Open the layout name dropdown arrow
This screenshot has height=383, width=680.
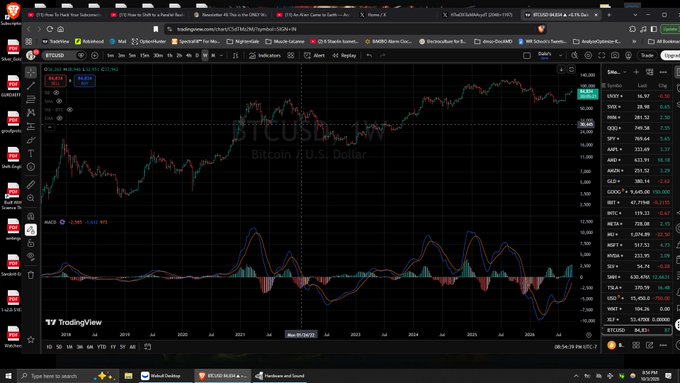tap(560, 56)
